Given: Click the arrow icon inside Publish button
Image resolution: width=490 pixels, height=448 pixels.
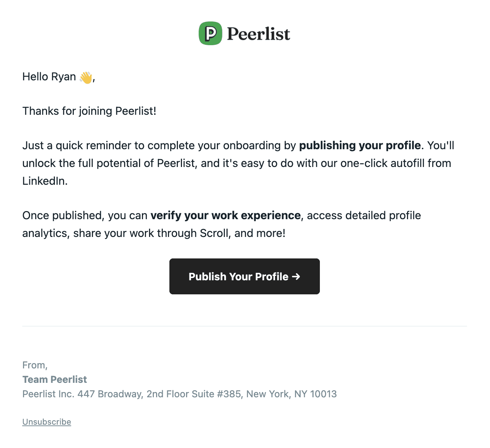Looking at the screenshot, I should click(x=296, y=277).
